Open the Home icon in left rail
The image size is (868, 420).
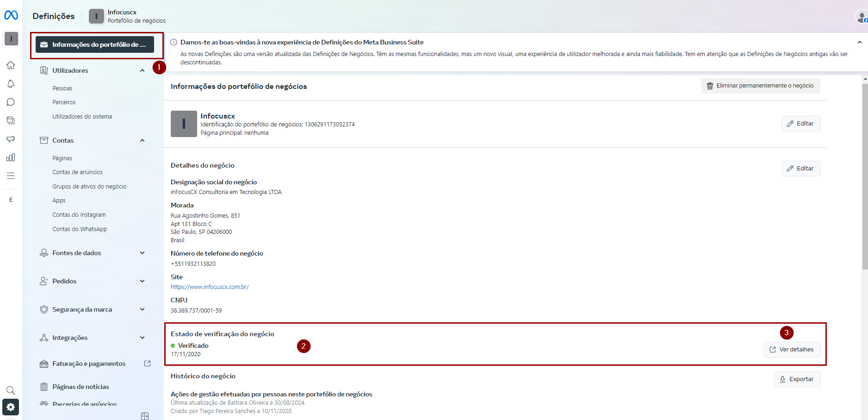11,65
